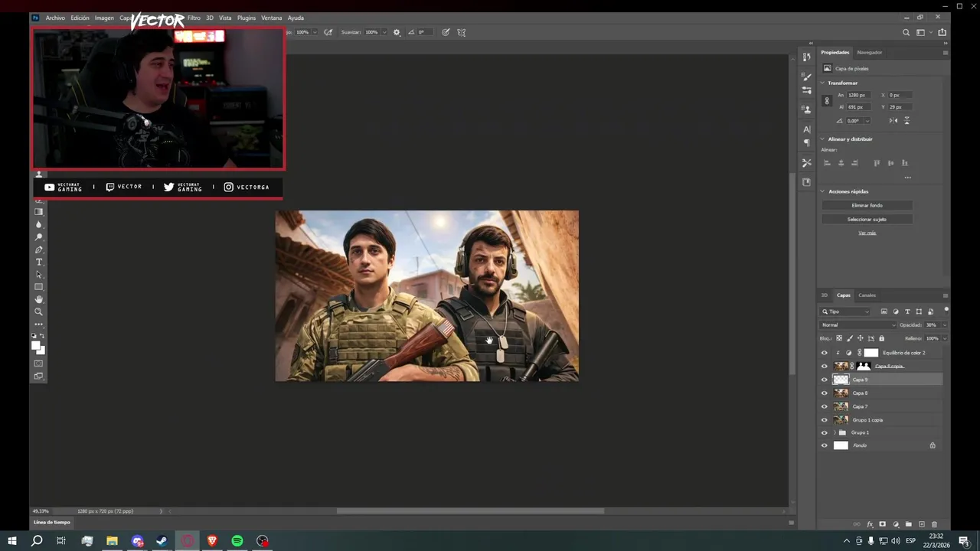980x551 pixels.
Task: Collapse the Transformar section
Action: pyautogui.click(x=823, y=83)
